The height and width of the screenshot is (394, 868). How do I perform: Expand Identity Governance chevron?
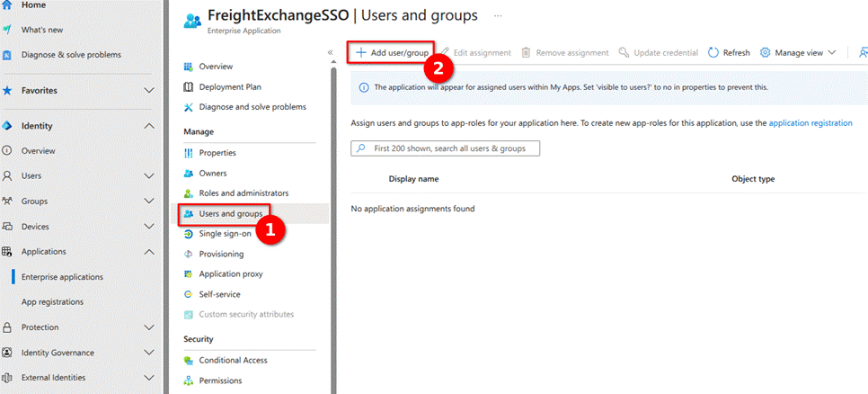[x=148, y=353]
